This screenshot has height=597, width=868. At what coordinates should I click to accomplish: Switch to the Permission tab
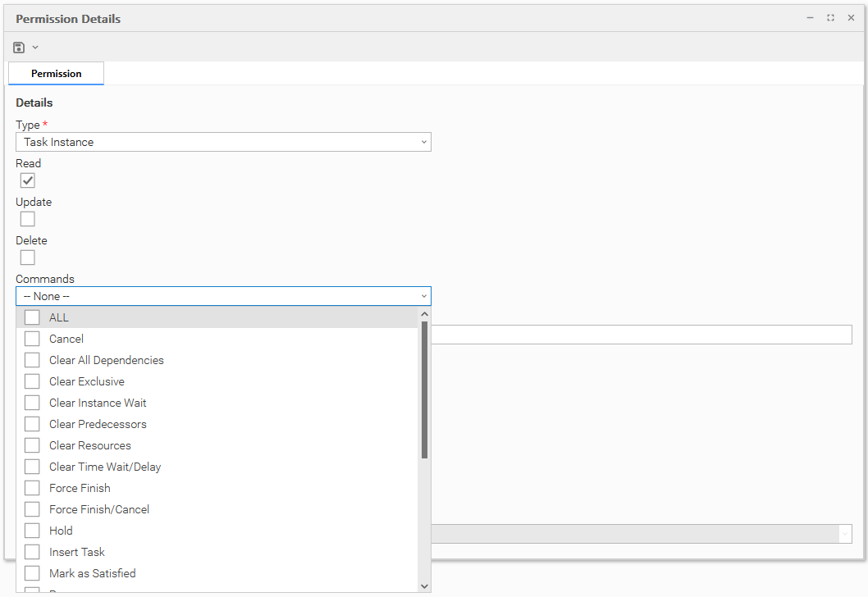click(x=56, y=74)
